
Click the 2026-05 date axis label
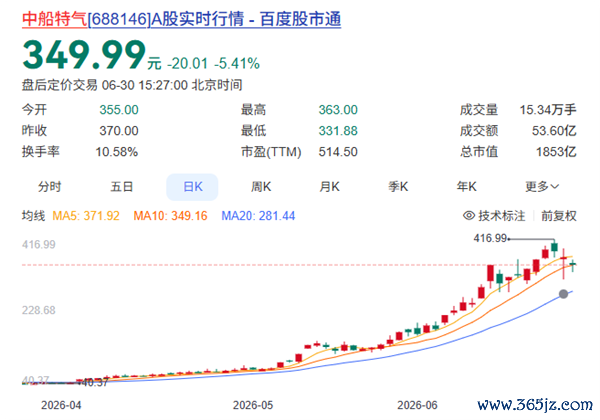click(x=253, y=405)
